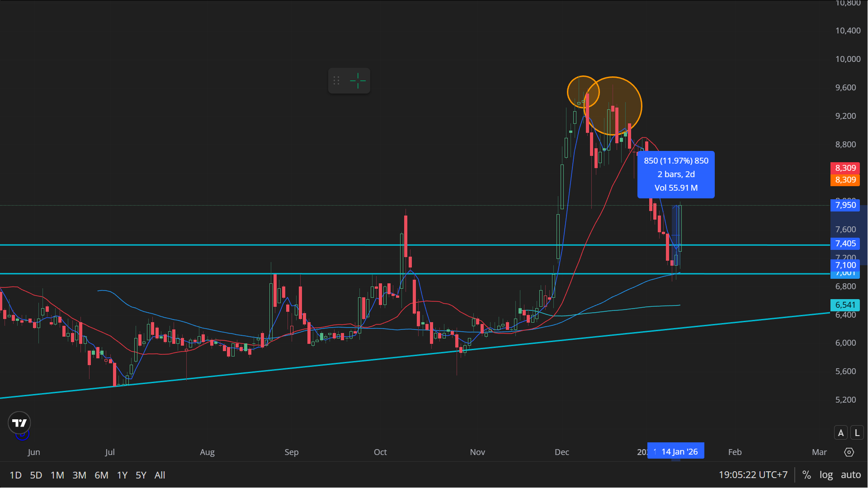This screenshot has width=868, height=488.
Task: Open the time axis settings gear icon
Action: click(849, 452)
